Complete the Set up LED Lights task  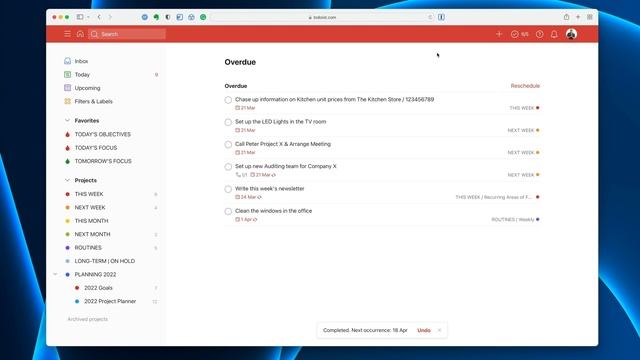coord(228,122)
